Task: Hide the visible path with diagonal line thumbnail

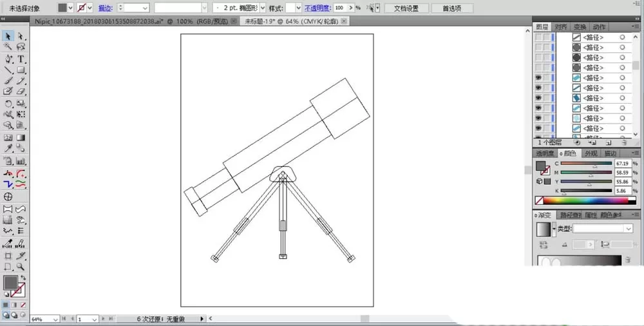Action: [x=538, y=88]
